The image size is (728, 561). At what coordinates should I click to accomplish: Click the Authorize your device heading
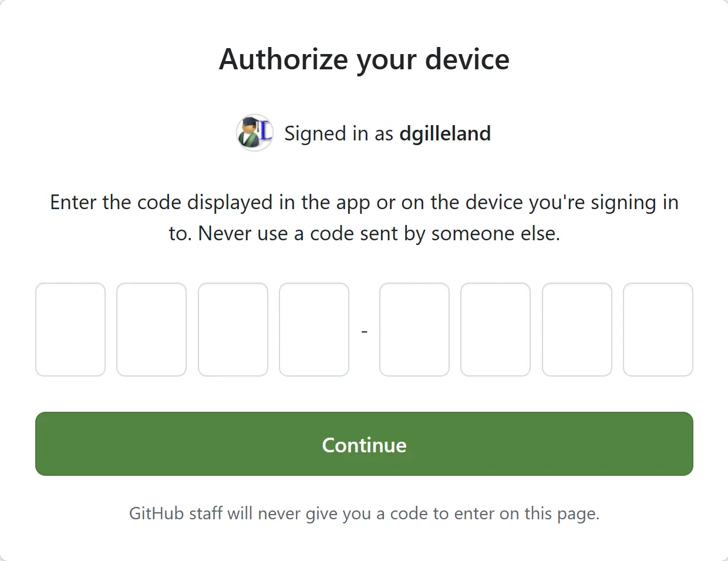click(x=364, y=59)
